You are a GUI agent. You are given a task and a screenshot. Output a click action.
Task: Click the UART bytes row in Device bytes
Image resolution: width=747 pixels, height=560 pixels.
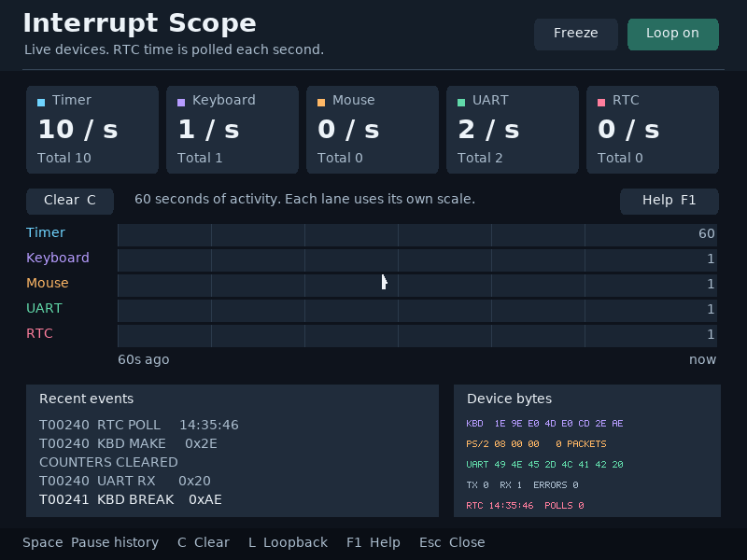pos(544,464)
